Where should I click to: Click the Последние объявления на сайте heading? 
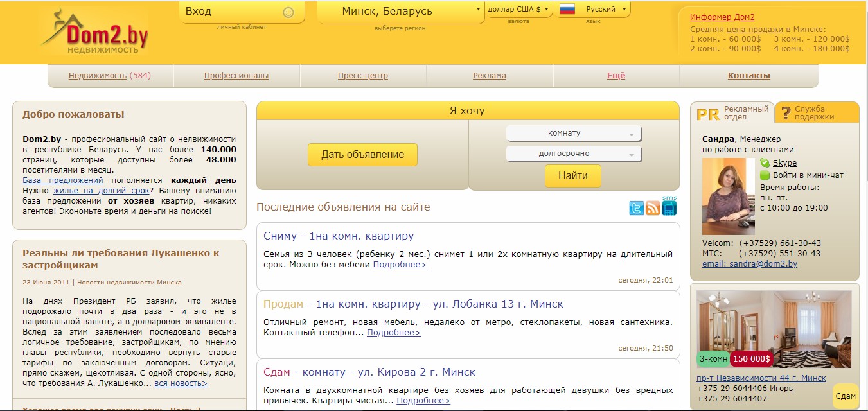[x=343, y=207]
